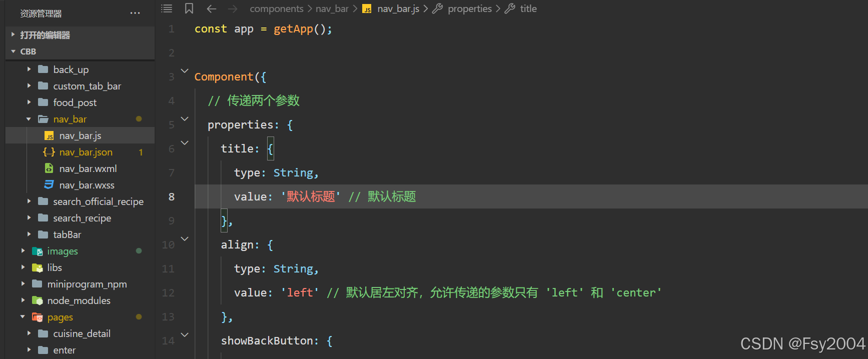The width and height of the screenshot is (868, 359).
Task: Click the '默认标题' string value
Action: [x=310, y=196]
